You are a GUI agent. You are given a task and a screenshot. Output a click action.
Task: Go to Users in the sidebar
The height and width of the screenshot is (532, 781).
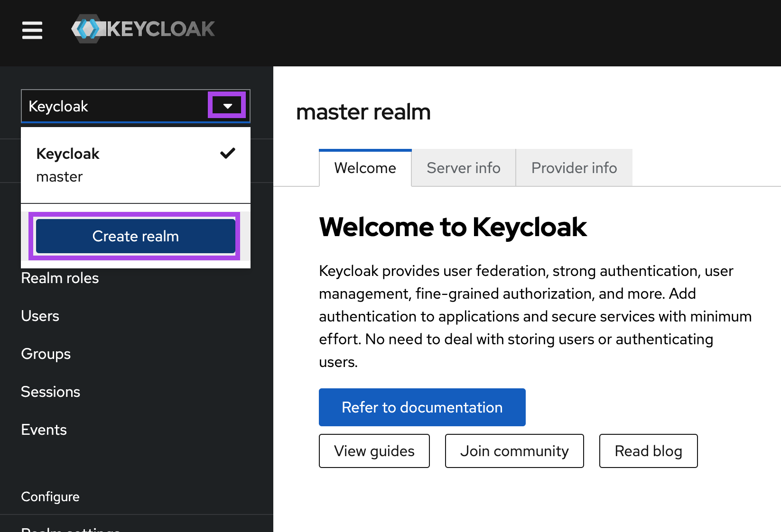tap(40, 316)
